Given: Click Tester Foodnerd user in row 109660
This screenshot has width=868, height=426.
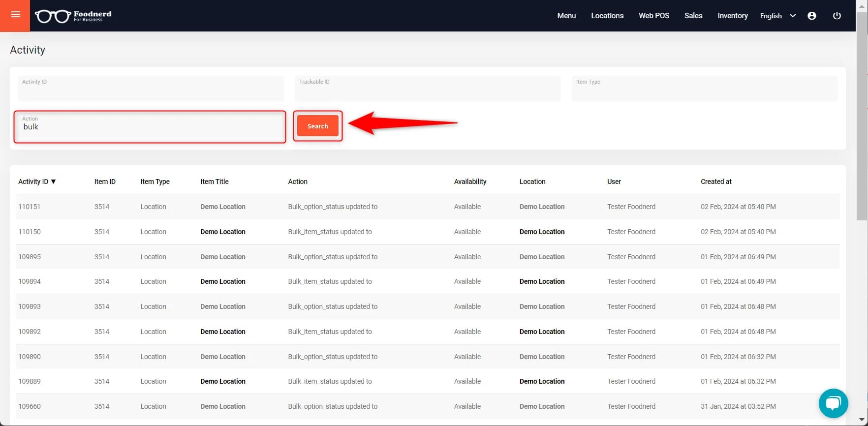Looking at the screenshot, I should pos(631,406).
